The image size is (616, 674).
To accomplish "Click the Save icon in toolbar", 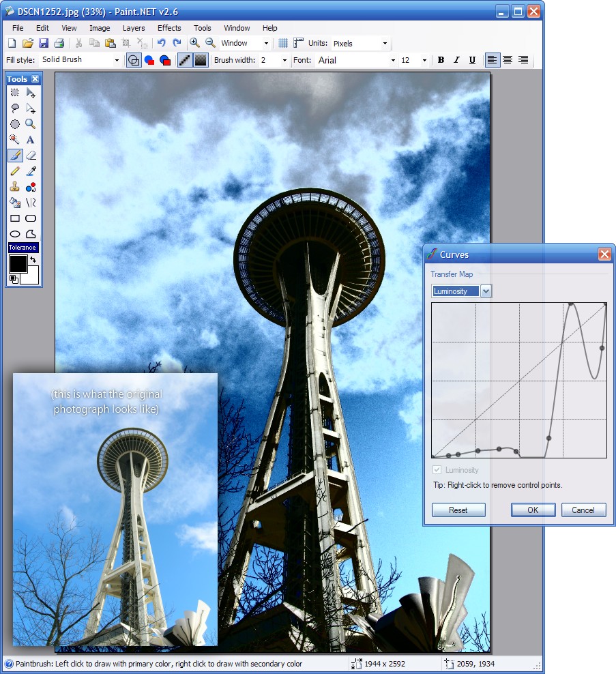I will tap(44, 42).
